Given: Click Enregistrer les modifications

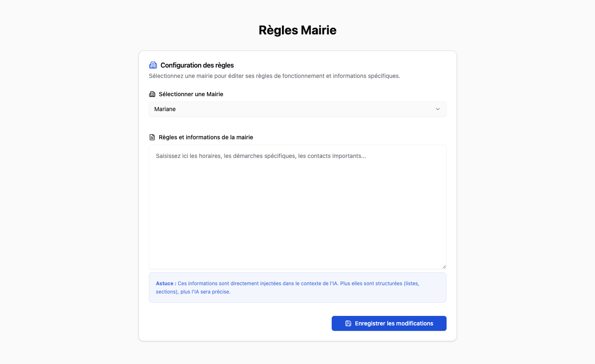Looking at the screenshot, I should [389, 323].
